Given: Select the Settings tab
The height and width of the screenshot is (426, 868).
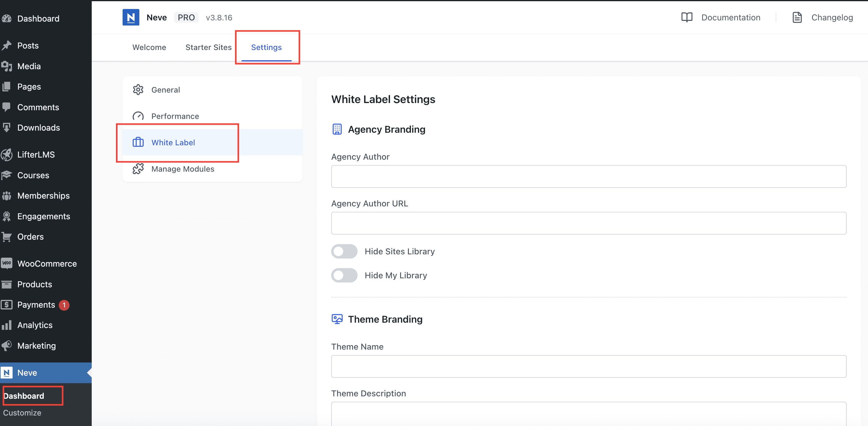Looking at the screenshot, I should [266, 47].
